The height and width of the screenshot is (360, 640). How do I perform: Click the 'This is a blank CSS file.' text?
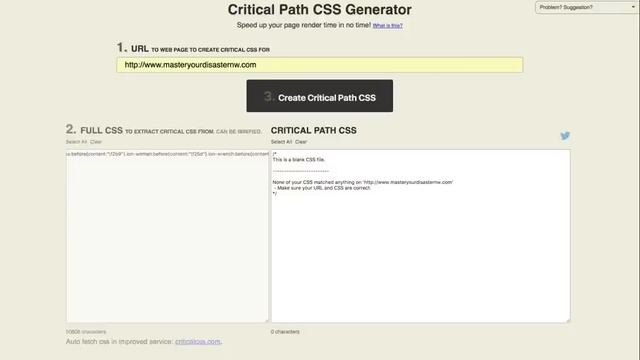299,160
